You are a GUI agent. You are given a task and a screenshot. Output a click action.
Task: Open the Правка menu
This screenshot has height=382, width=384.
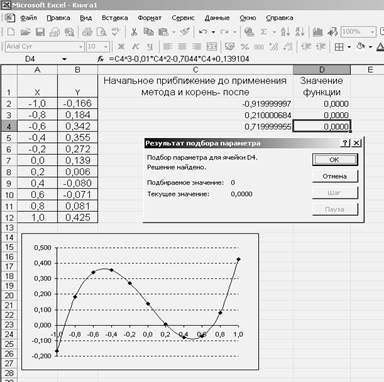(58, 18)
